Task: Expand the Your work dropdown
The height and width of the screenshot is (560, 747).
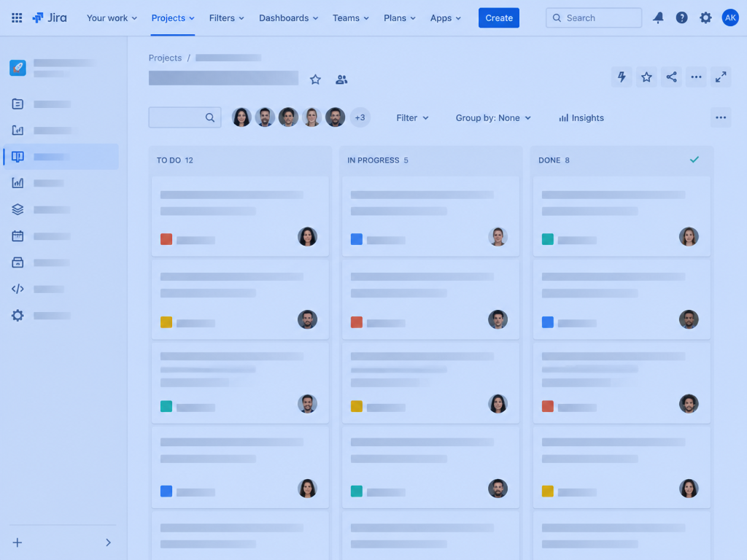Action: [112, 18]
